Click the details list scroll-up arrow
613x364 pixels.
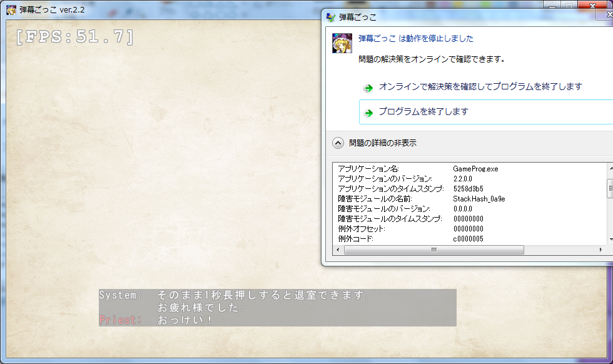610,168
